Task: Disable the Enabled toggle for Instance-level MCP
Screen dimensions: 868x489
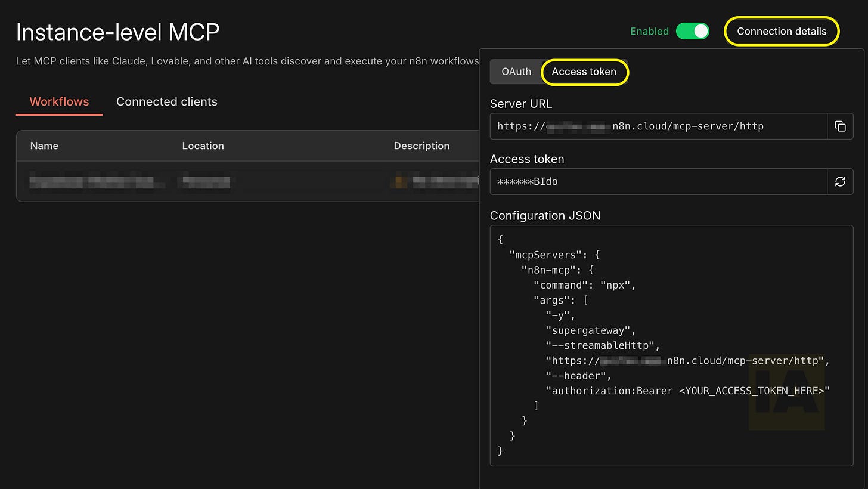Action: [692, 31]
